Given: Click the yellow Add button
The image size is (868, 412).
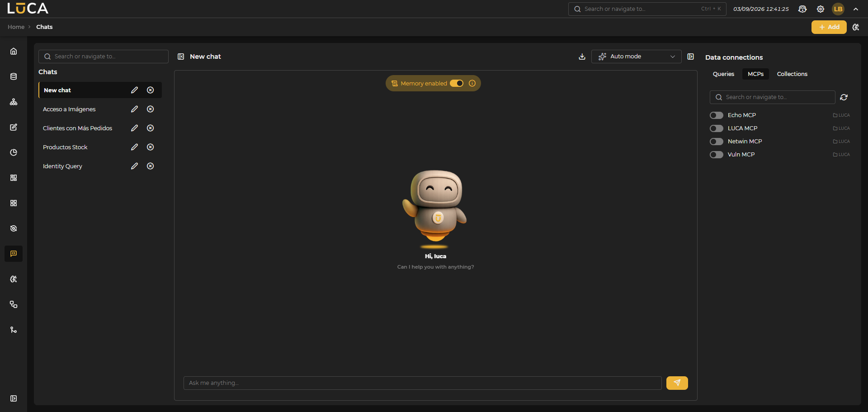Looking at the screenshot, I should (829, 27).
